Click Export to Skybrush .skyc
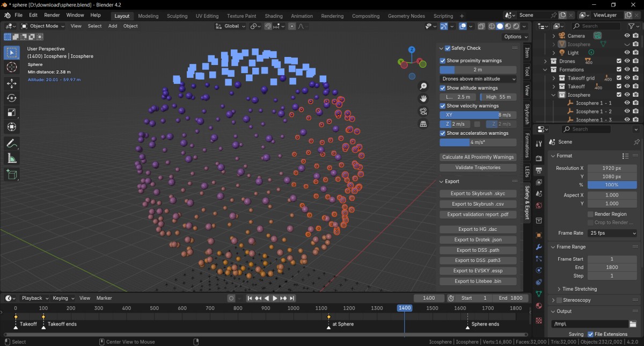This screenshot has height=346, width=644. 478,193
